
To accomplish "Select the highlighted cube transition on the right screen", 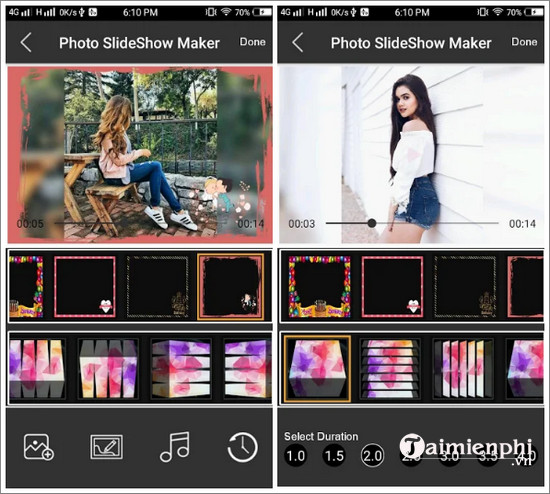I will point(317,368).
